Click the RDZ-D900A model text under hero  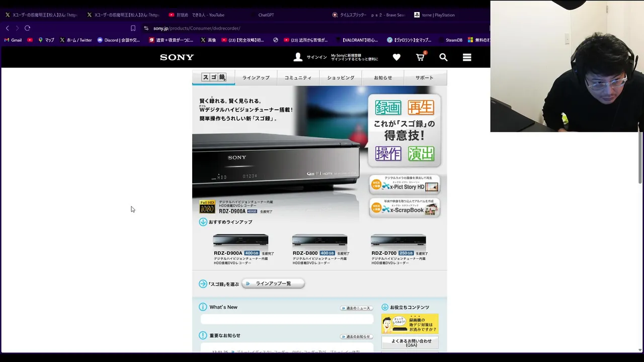[232, 212]
